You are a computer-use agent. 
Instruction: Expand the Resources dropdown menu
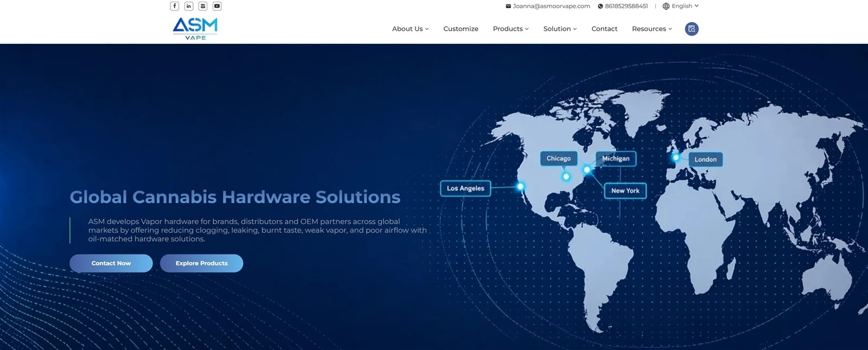pyautogui.click(x=652, y=29)
